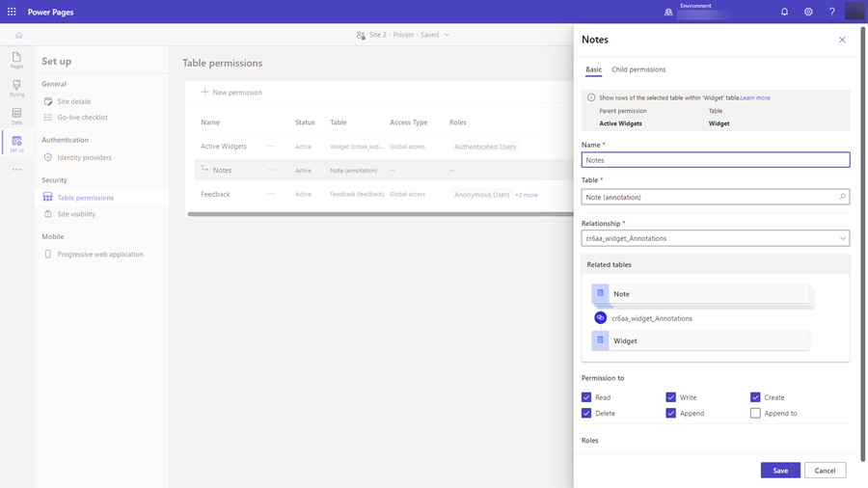Uncheck the Write permission checkbox
868x488 pixels.
tap(670, 397)
